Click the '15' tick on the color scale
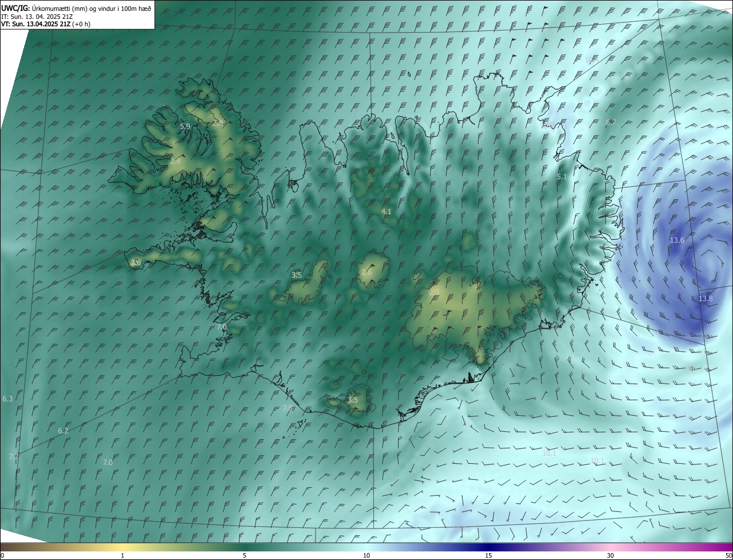The height and width of the screenshot is (560, 733). point(488,555)
